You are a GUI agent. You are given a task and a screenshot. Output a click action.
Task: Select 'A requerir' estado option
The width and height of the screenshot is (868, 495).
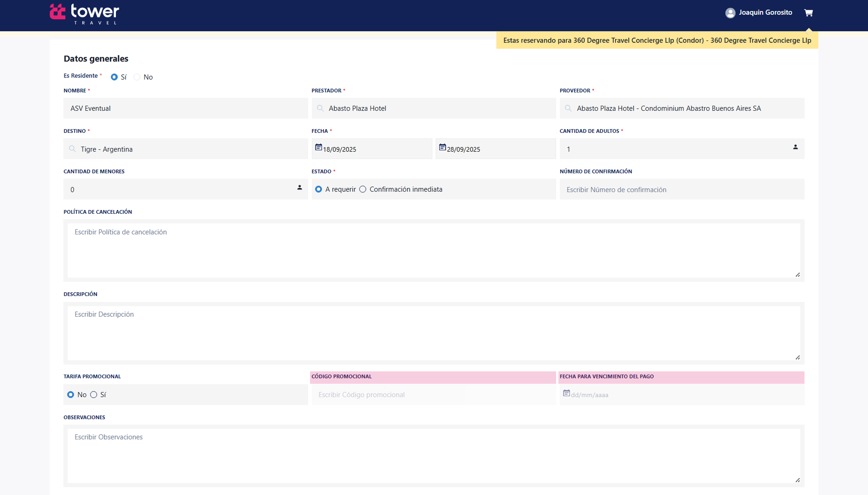[x=318, y=189]
